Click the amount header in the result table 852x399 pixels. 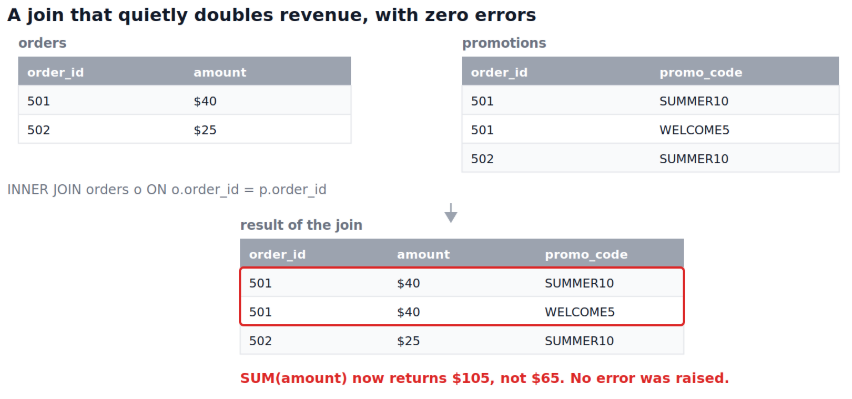pos(423,254)
